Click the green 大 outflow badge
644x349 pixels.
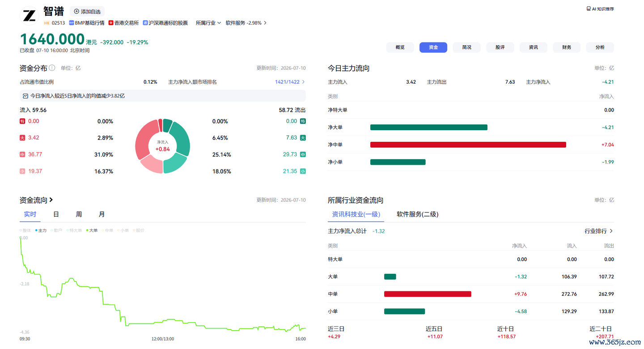(303, 138)
